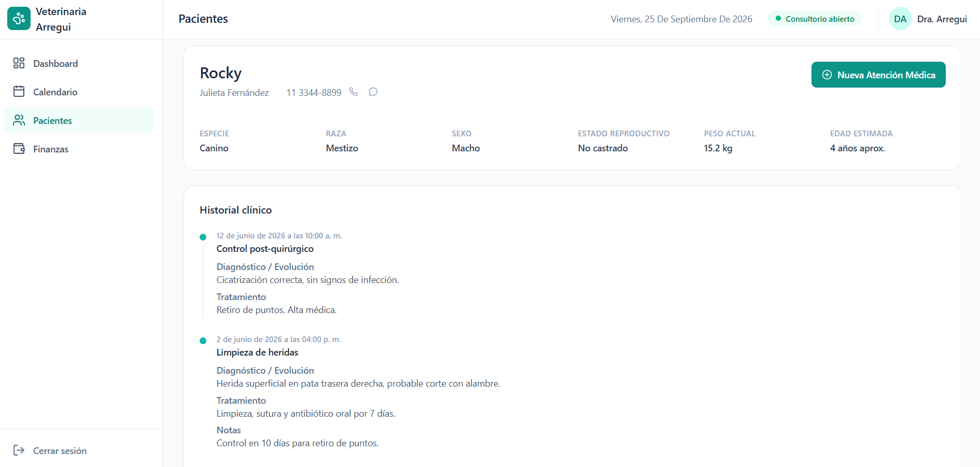The image size is (980, 467).
Task: Click the text Cicatrización correcta, sin signos de infección
Action: tap(307, 280)
